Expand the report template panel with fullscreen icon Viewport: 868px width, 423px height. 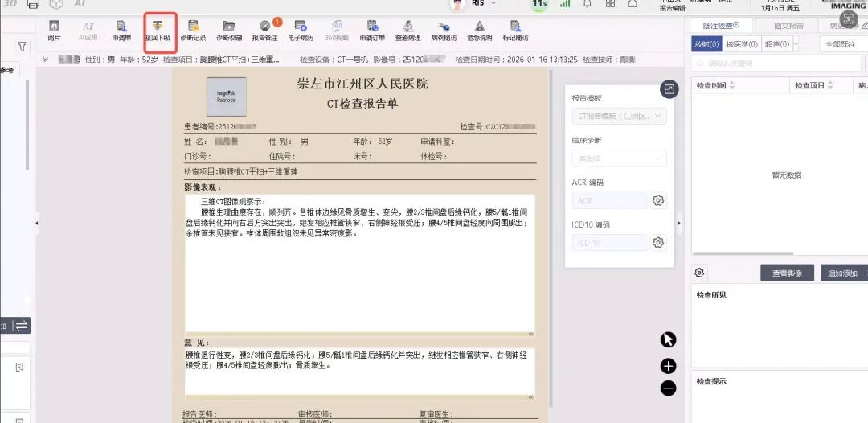pyautogui.click(x=669, y=90)
